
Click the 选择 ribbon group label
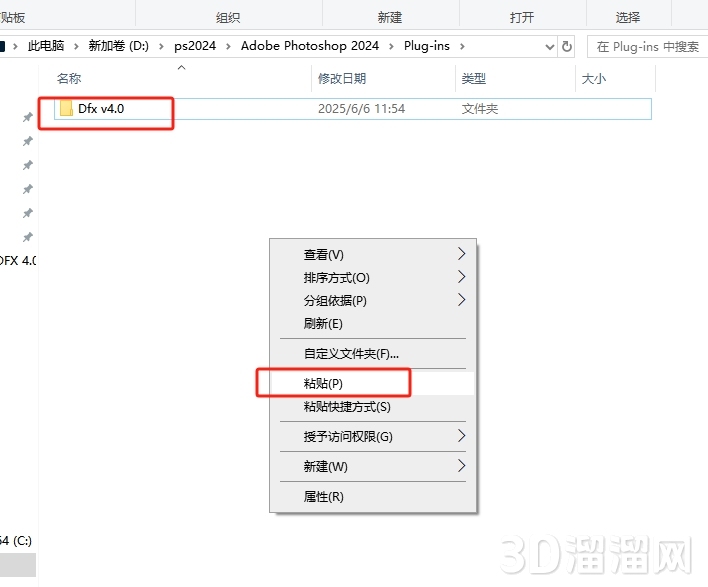pyautogui.click(x=628, y=18)
